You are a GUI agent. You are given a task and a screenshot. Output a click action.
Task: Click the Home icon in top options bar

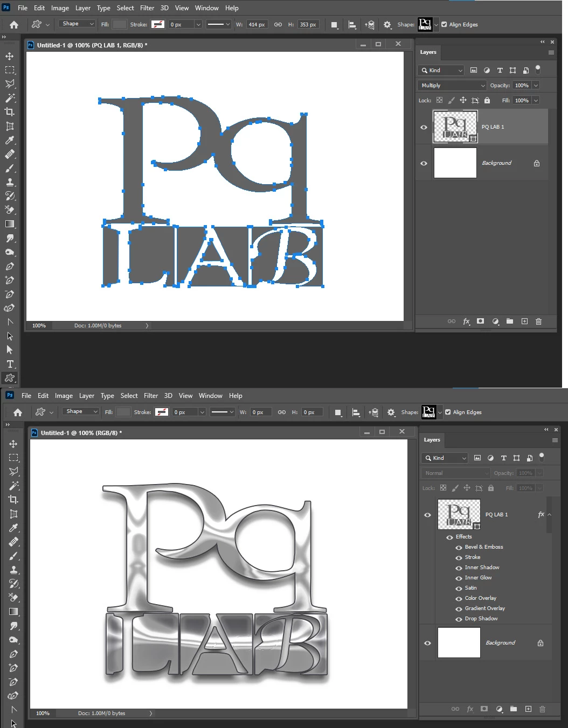[14, 24]
